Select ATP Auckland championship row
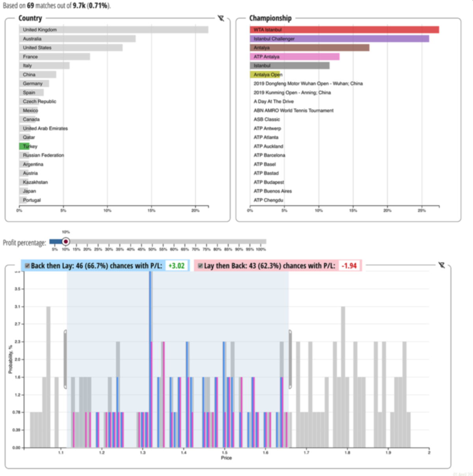473x476 pixels. point(268,147)
